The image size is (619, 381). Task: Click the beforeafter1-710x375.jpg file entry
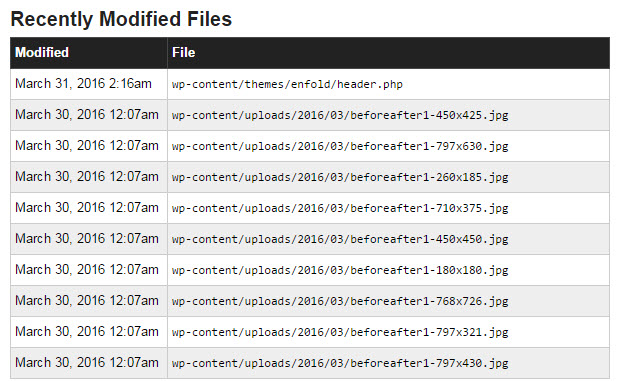(340, 208)
